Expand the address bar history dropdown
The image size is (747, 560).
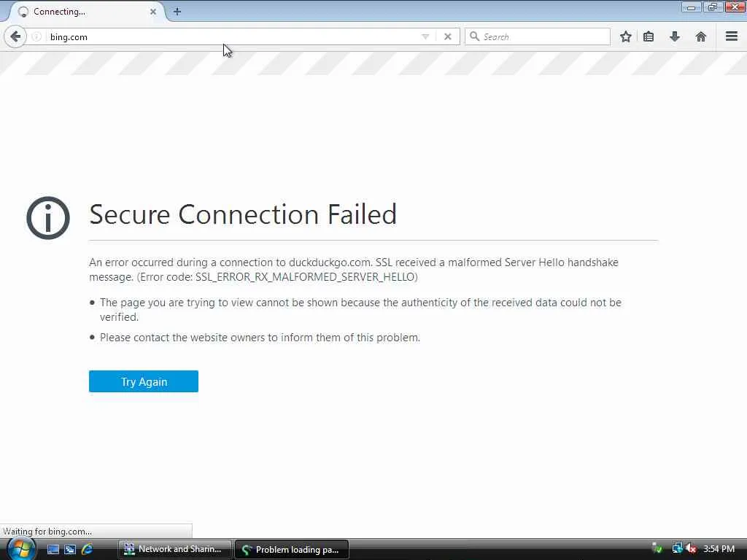425,36
